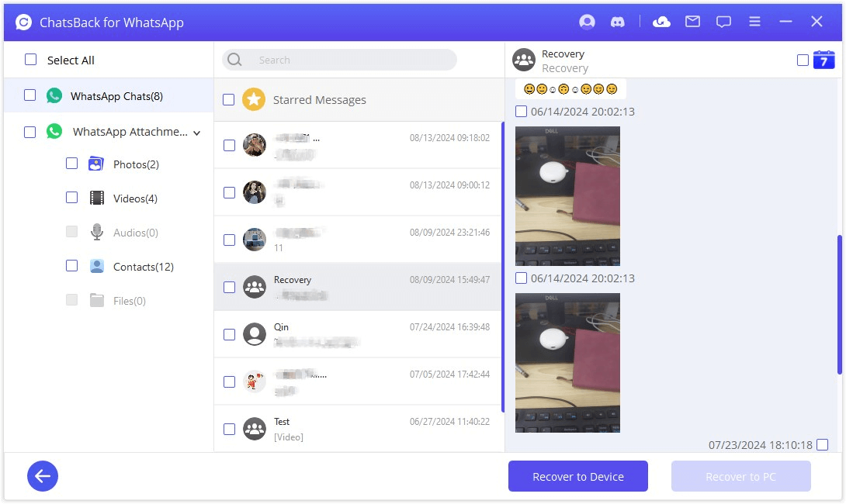The height and width of the screenshot is (504, 846).
Task: Select the Videos(4) label
Action: pos(135,198)
